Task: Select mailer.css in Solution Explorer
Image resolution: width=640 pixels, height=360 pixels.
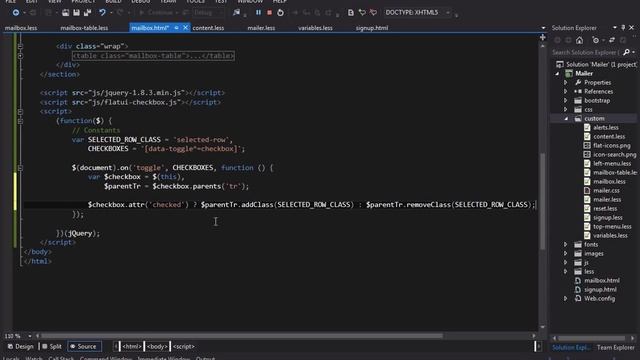Action: [606, 190]
